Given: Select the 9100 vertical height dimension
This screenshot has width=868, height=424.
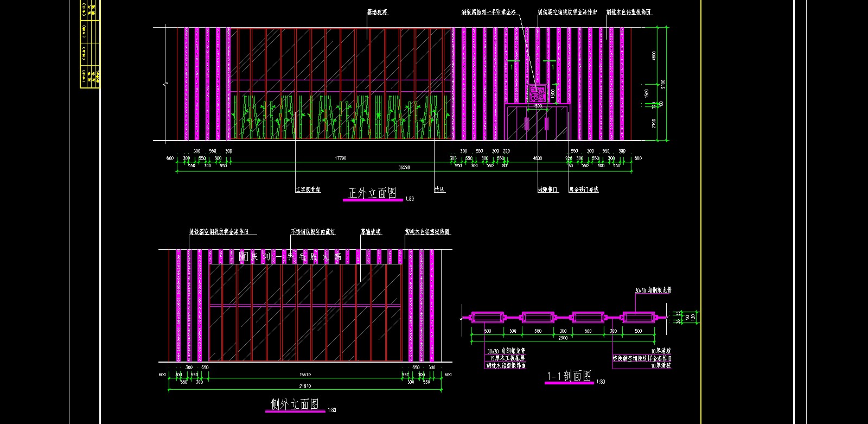Looking at the screenshot, I should point(663,84).
